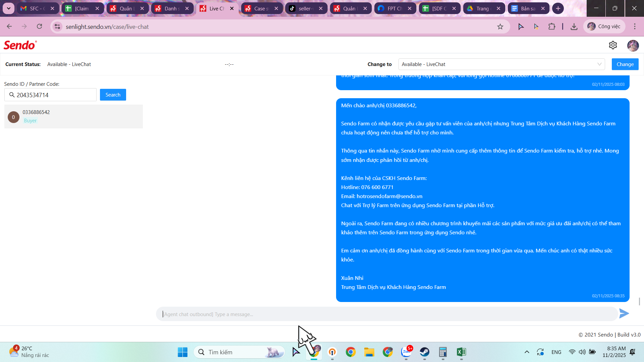
Task: Send message with the paper plane icon
Action: pos(624,314)
